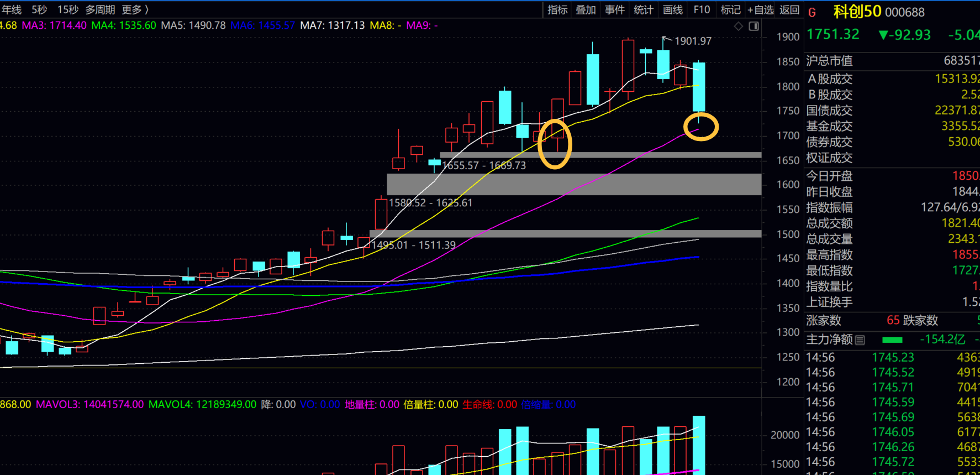Screen dimensions: 980x475
Task: Click the 债券成交 row label
Action: coord(829,142)
